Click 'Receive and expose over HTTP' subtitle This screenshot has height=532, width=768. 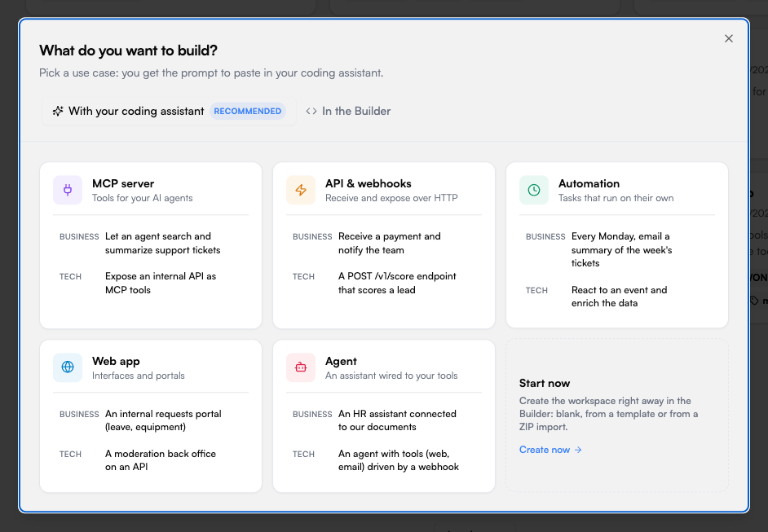[391, 198]
